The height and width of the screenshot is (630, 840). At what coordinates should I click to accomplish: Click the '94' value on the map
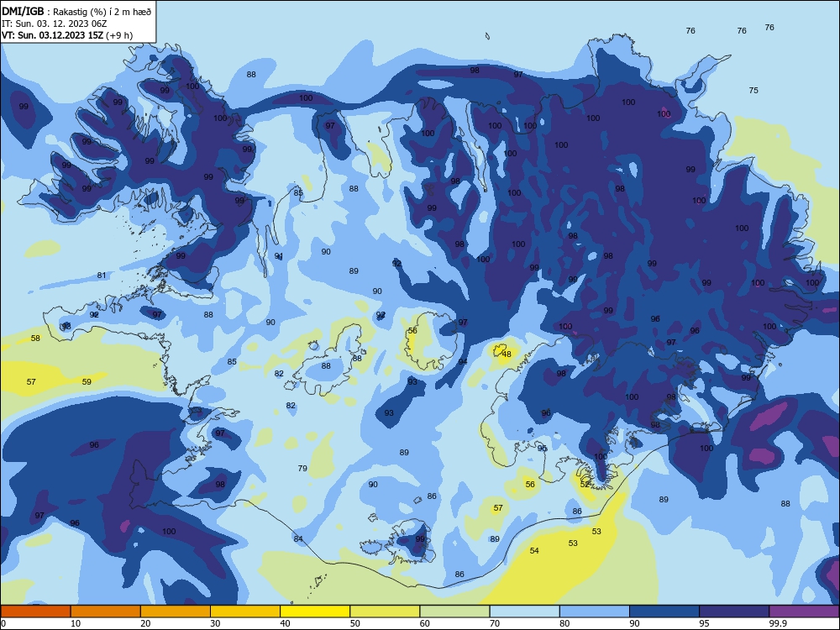462,361
